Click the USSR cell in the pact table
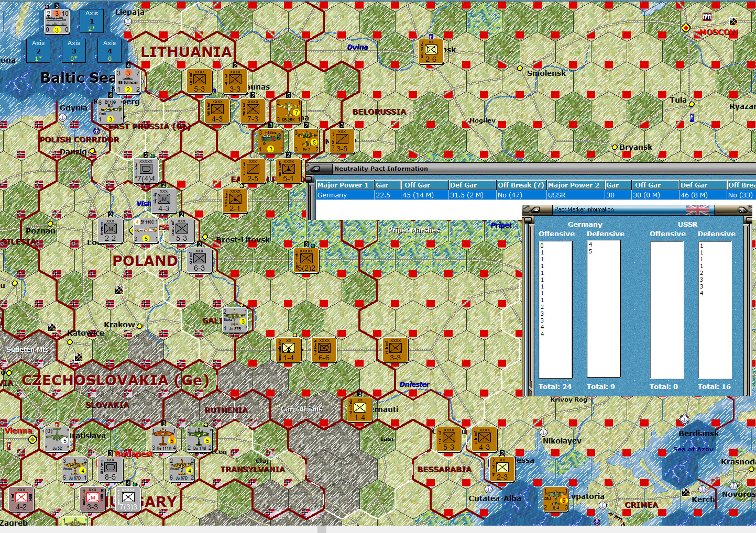The width and height of the screenshot is (756, 533). 575,195
